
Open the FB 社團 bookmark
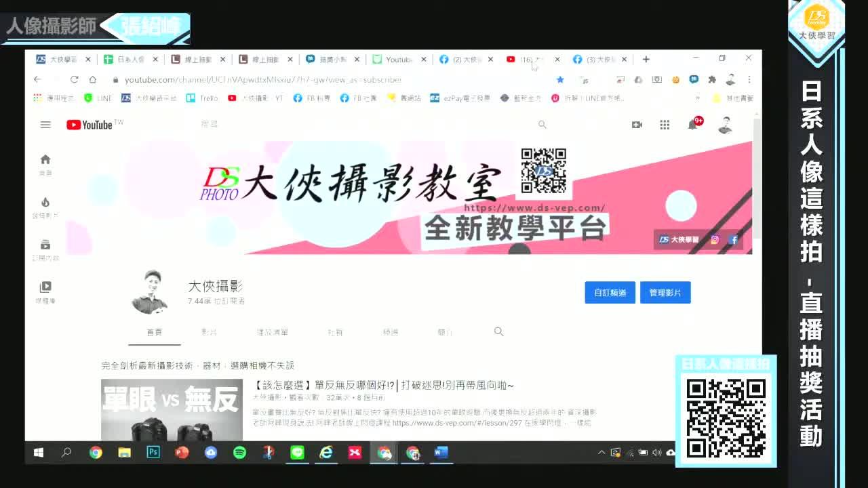(359, 98)
